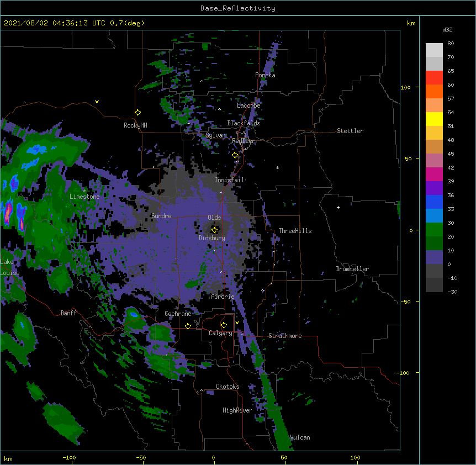Click the Drumheller label
This screenshot has height=465, width=476.
pyautogui.click(x=352, y=269)
